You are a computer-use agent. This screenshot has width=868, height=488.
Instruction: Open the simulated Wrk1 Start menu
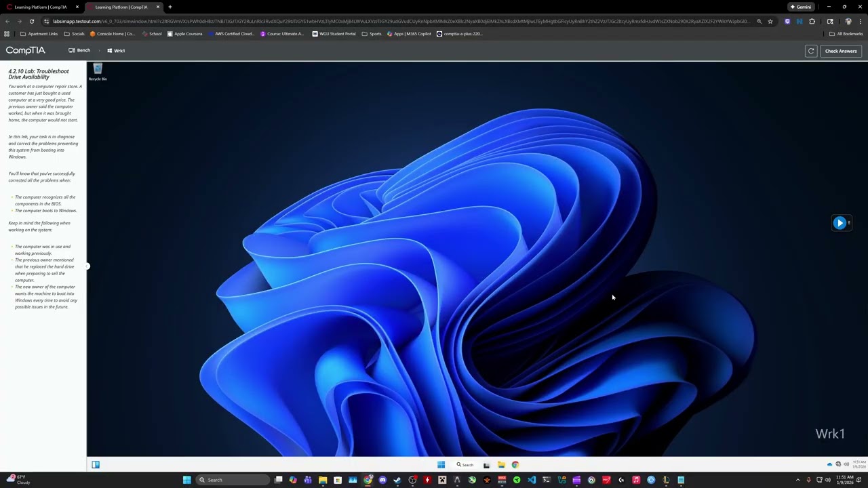pos(441,465)
